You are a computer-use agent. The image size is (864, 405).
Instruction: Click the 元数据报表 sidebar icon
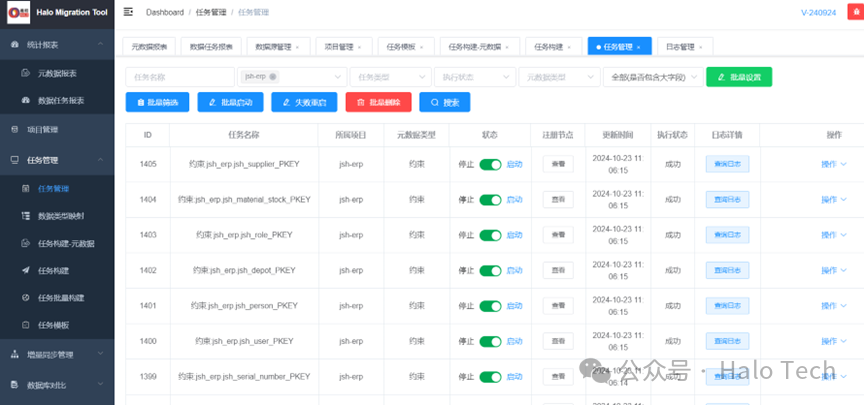[25, 73]
